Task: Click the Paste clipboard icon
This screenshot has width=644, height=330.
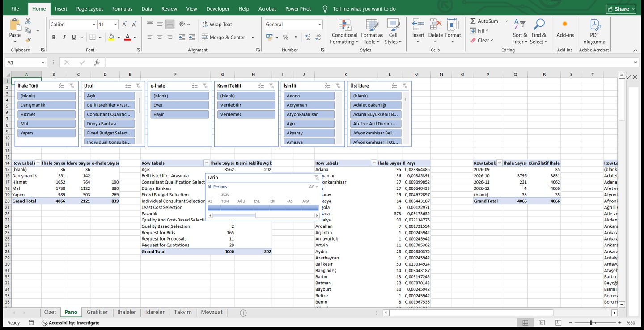Action: [15, 25]
